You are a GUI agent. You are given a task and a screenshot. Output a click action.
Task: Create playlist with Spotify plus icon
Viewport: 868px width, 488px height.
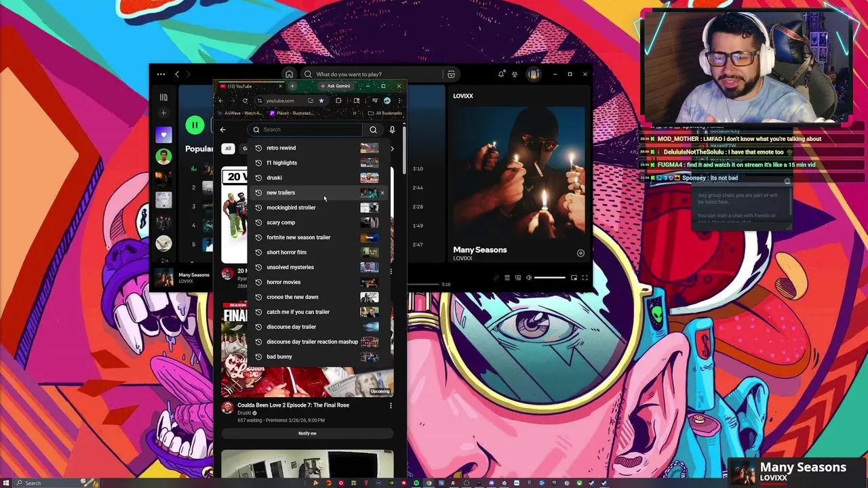pos(163,113)
